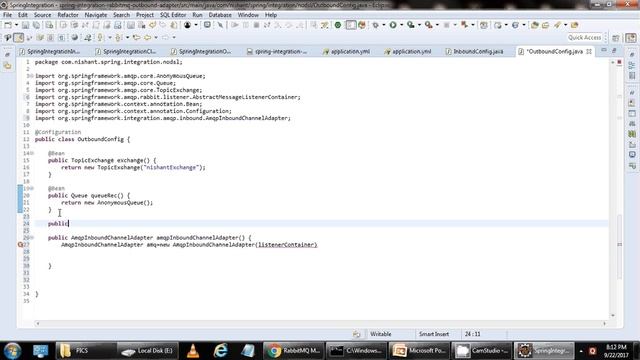Click the vertical scrollbar down arrow
Screen dimensions: 640x360
click(613, 315)
